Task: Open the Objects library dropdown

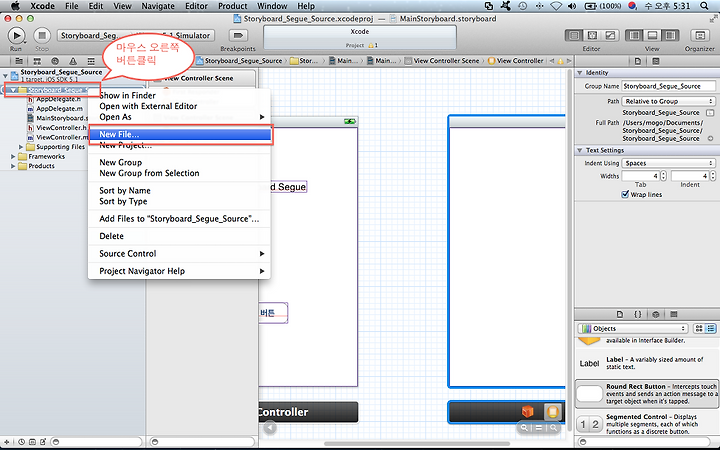Action: [633, 328]
